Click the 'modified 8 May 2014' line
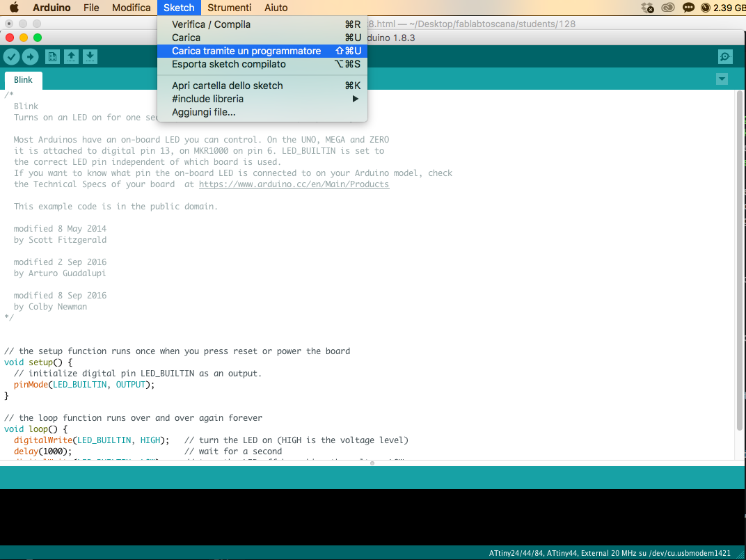This screenshot has width=746, height=560. pyautogui.click(x=60, y=228)
